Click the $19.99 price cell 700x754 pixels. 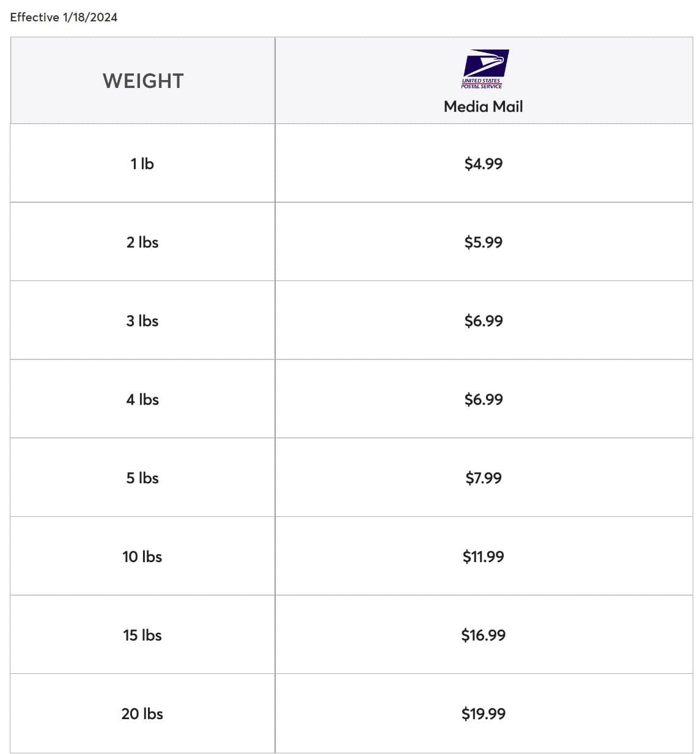(x=483, y=714)
